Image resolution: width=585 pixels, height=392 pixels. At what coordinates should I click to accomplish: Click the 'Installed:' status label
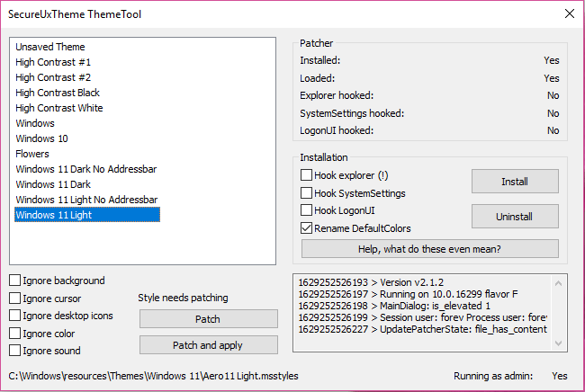(x=320, y=60)
